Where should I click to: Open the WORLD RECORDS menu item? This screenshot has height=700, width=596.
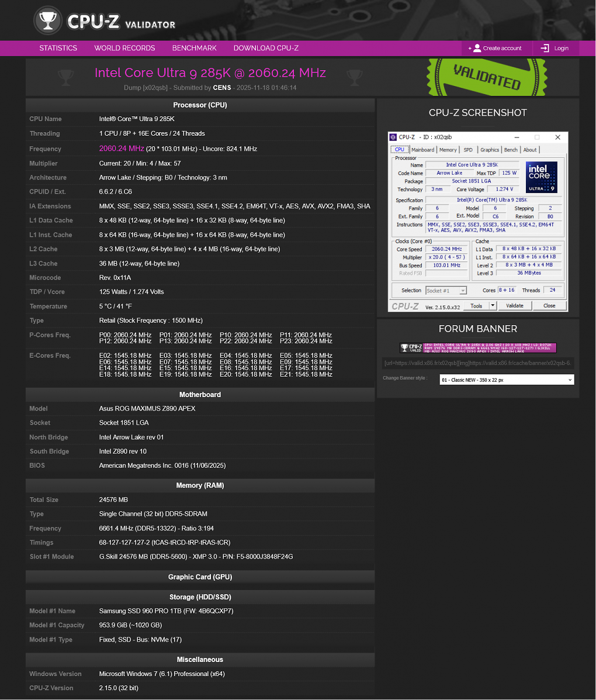point(124,48)
